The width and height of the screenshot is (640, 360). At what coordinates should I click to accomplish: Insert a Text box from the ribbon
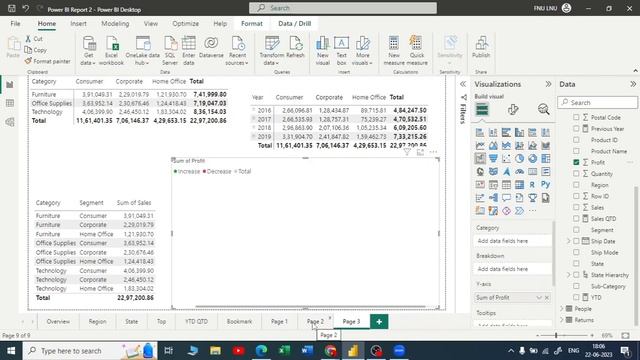coord(341,51)
